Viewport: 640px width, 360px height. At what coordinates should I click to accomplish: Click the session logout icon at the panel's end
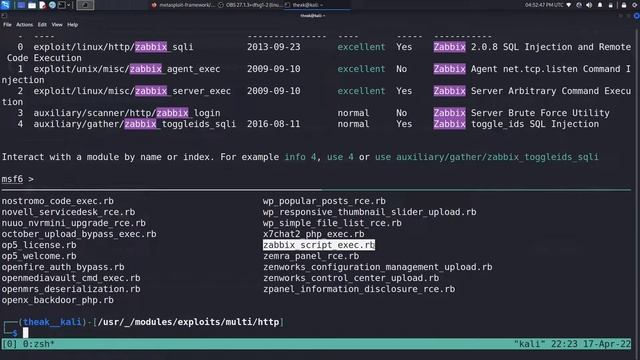click(635, 5)
